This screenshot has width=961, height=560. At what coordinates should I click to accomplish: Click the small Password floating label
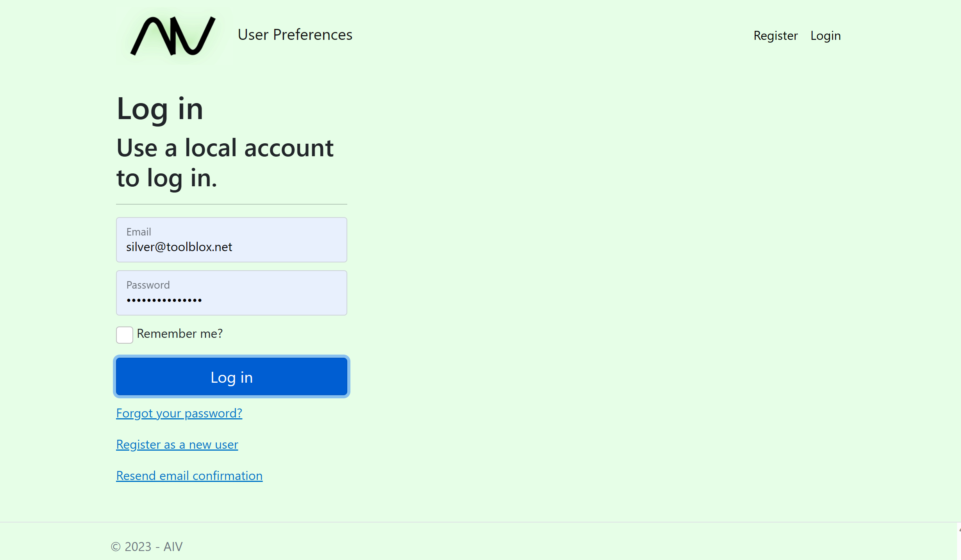[148, 285]
